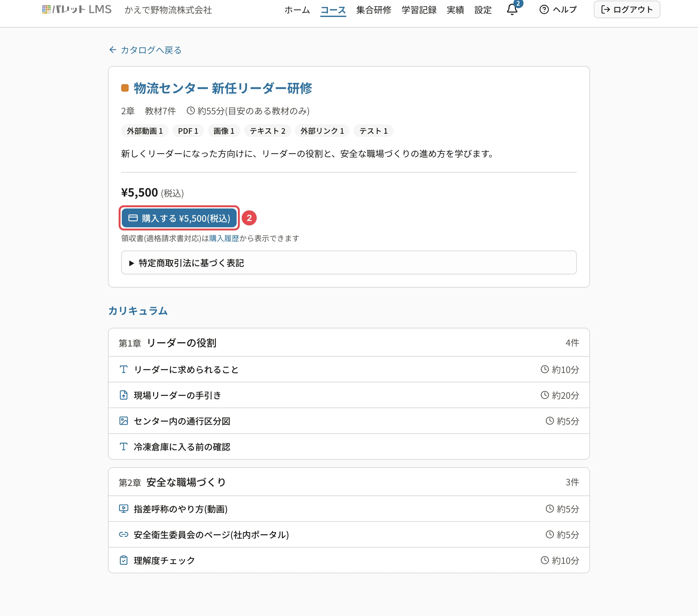Viewport: 698px width, 616px height.
Task: Open 実績 in the navigation
Action: pyautogui.click(x=455, y=10)
